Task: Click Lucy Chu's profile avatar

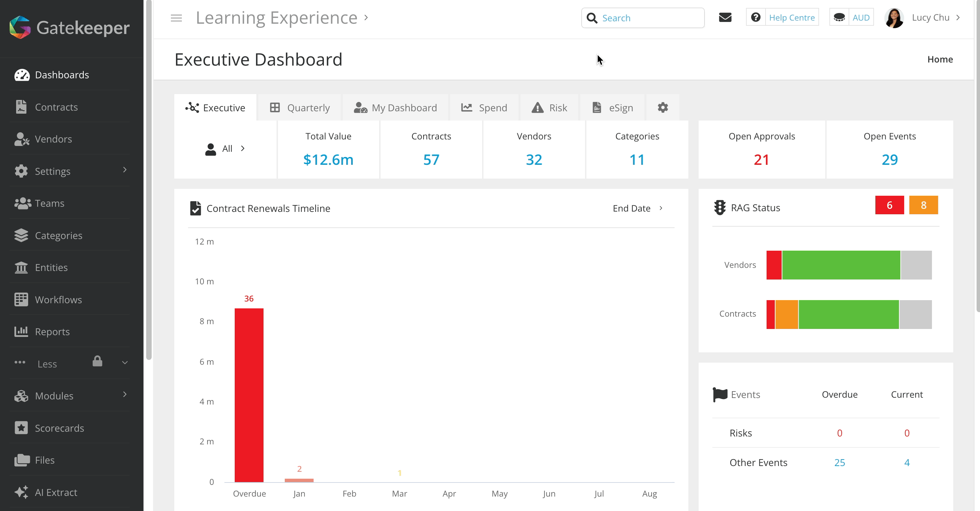Action: pos(894,18)
